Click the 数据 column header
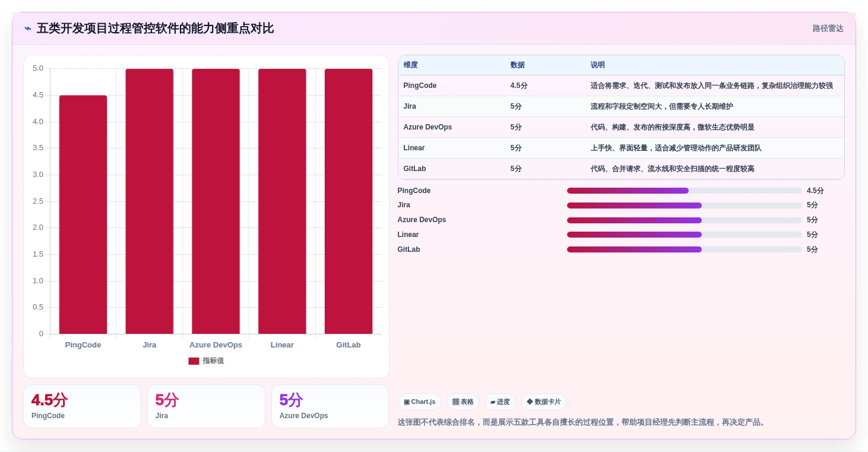 (518, 65)
